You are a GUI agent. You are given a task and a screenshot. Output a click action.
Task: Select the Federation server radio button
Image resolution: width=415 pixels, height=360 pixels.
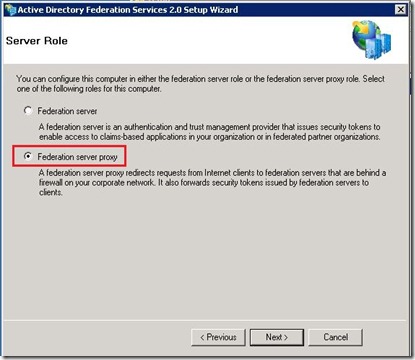pyautogui.click(x=28, y=110)
